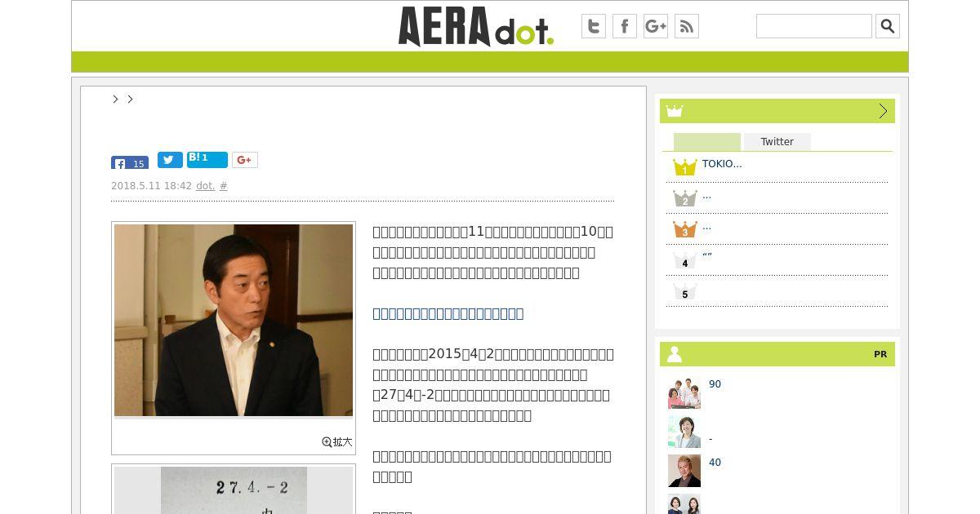The image size is (980, 514).
Task: Tweet the article with the Twitter button
Action: click(x=170, y=160)
